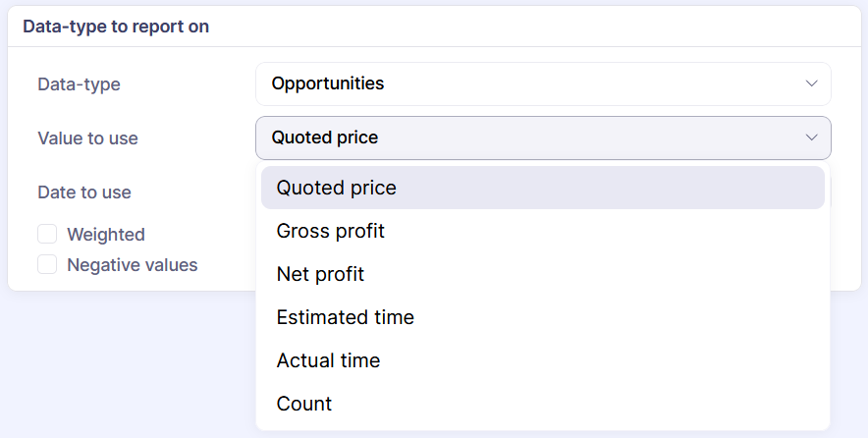Tick the Negative values checkbox
The height and width of the screenshot is (438, 868).
click(x=47, y=265)
